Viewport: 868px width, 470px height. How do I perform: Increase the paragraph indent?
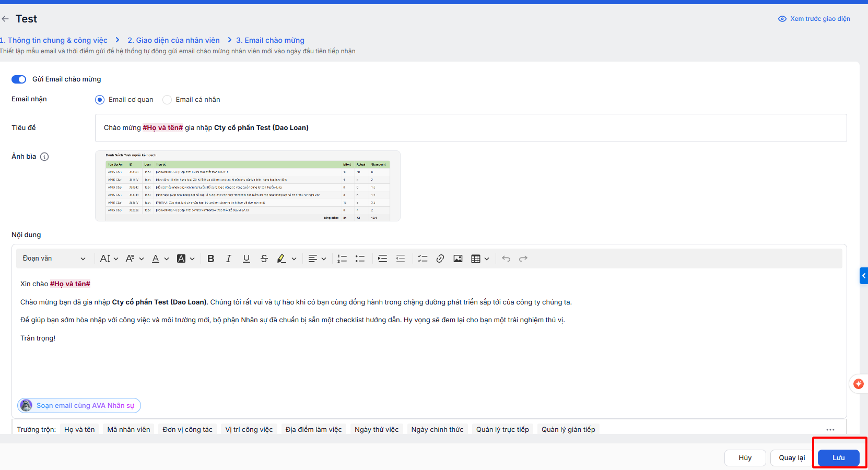coord(382,258)
